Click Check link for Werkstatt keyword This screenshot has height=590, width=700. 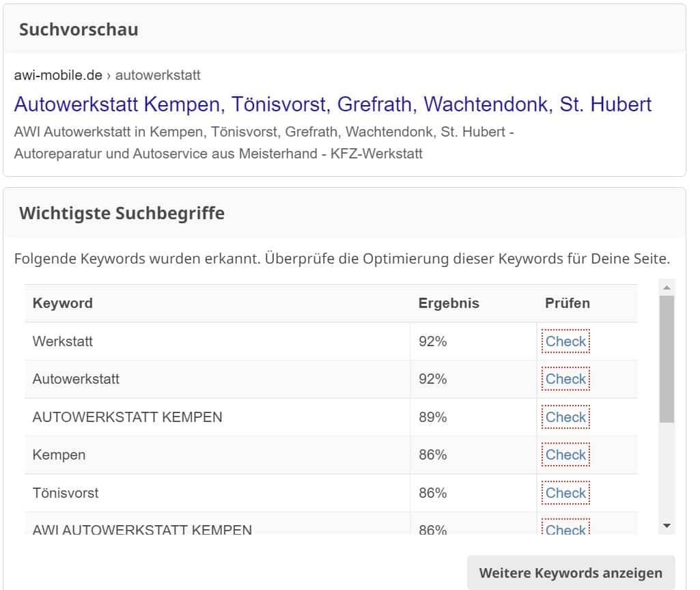pos(565,341)
